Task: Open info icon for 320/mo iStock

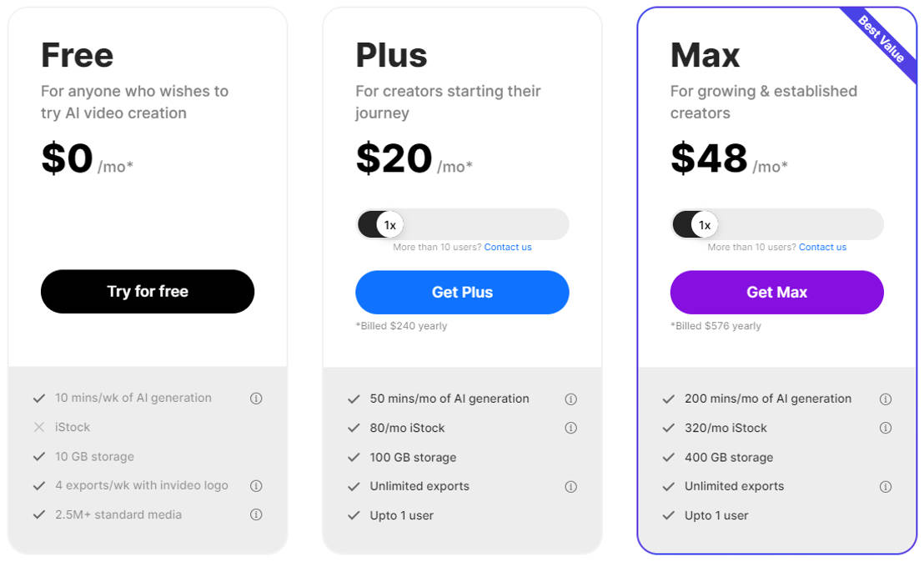Action: (x=886, y=429)
